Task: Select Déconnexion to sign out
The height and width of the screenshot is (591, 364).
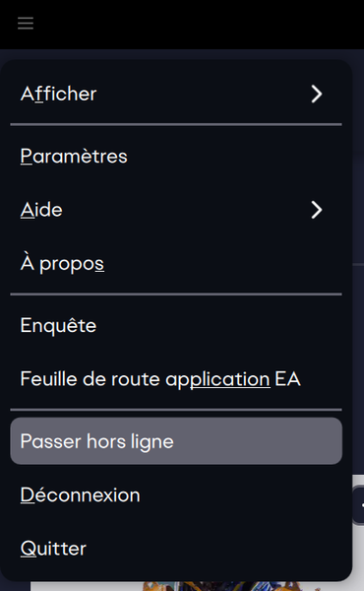Action: (x=176, y=494)
